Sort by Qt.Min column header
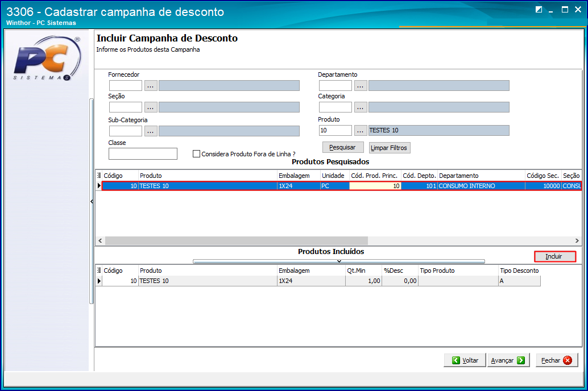 coord(363,271)
